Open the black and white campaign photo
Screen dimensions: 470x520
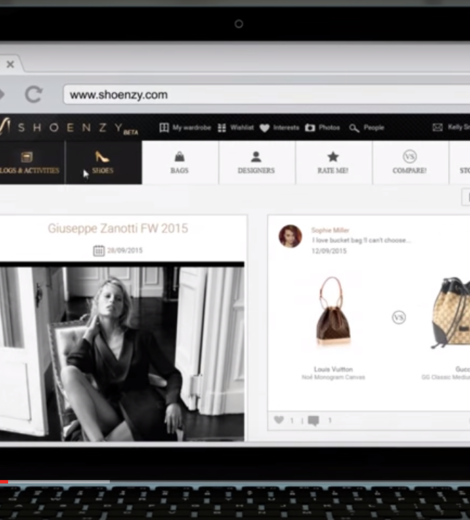(122, 352)
